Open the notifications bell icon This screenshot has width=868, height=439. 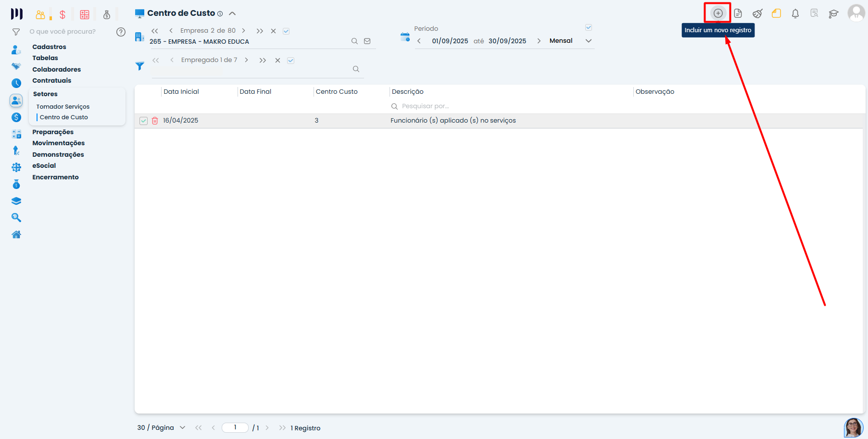point(795,13)
